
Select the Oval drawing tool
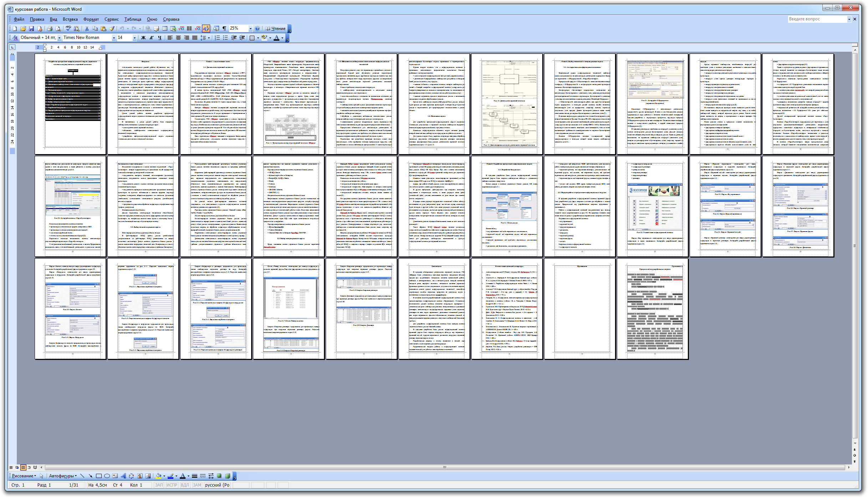pos(107,476)
